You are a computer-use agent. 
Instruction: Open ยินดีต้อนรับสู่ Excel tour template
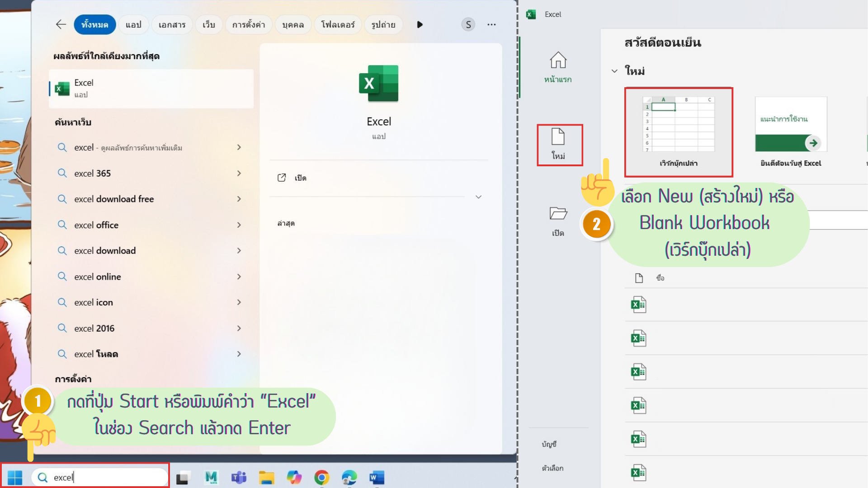click(791, 132)
